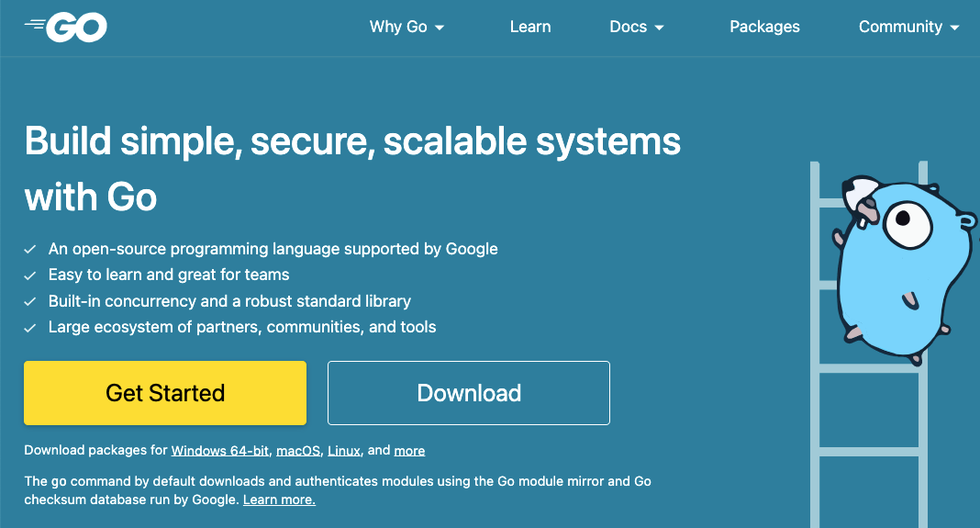The width and height of the screenshot is (980, 528).
Task: Click the checkmark beside Easy to learn
Action: tap(30, 275)
